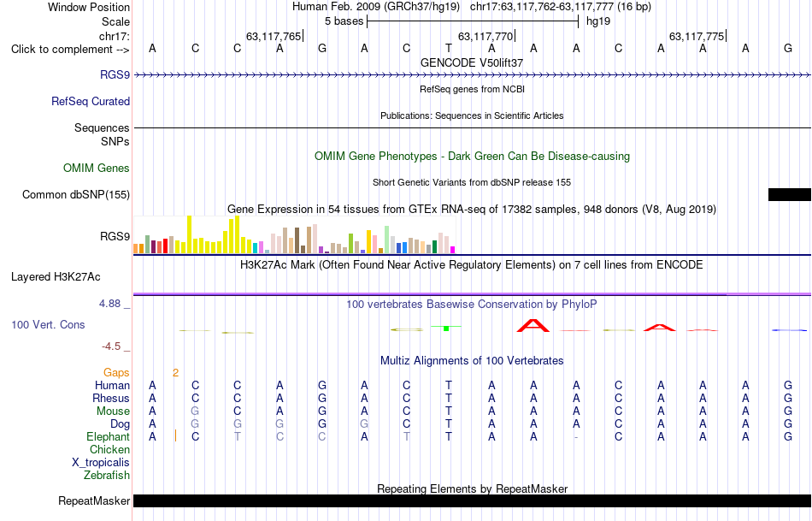Click the black dbSNP variant block
This screenshot has width=812, height=521.
(790, 194)
